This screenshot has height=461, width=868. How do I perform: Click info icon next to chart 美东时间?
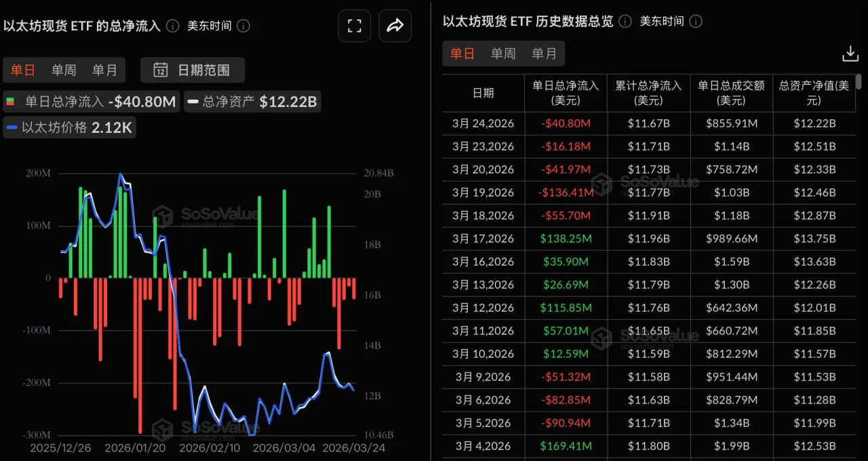[243, 26]
